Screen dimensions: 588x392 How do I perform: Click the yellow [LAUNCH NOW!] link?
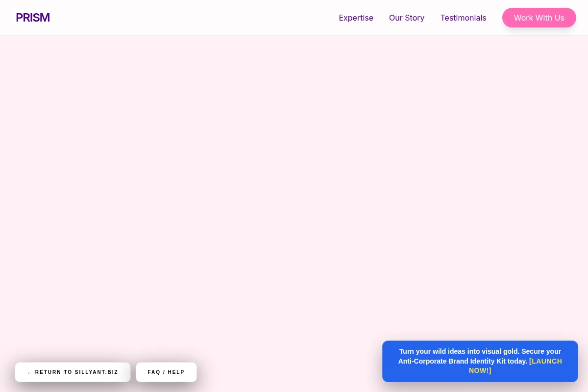click(x=515, y=366)
